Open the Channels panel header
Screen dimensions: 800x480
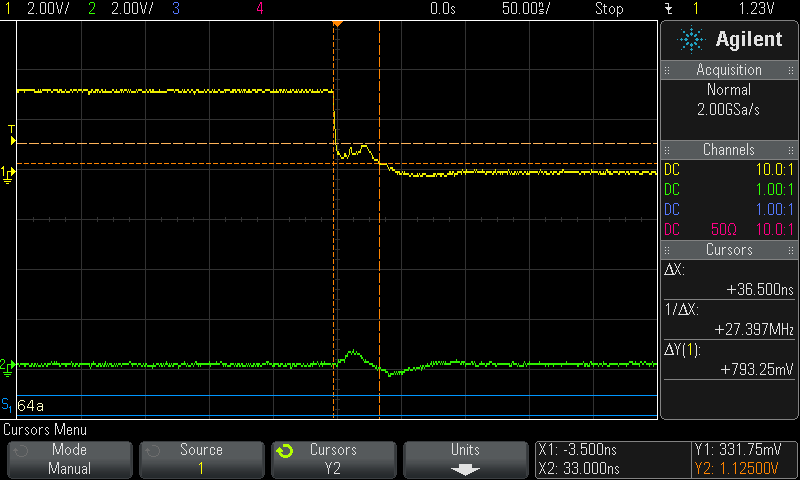[729, 149]
